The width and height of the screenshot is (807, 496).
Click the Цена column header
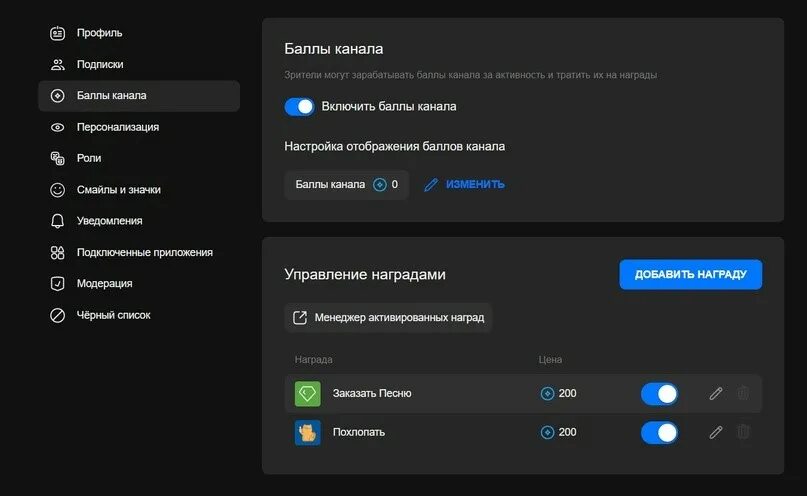pyautogui.click(x=550, y=360)
